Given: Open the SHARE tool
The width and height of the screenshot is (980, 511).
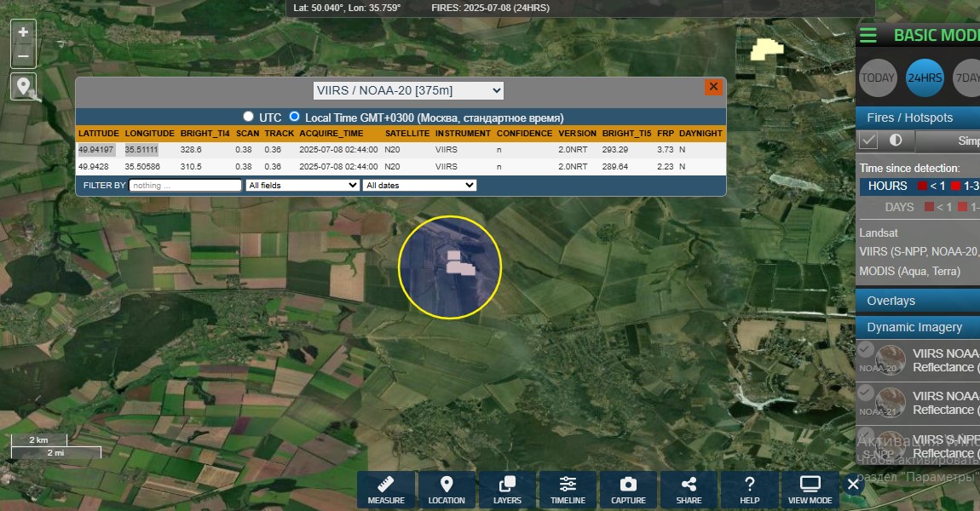Looking at the screenshot, I should coord(689,490).
